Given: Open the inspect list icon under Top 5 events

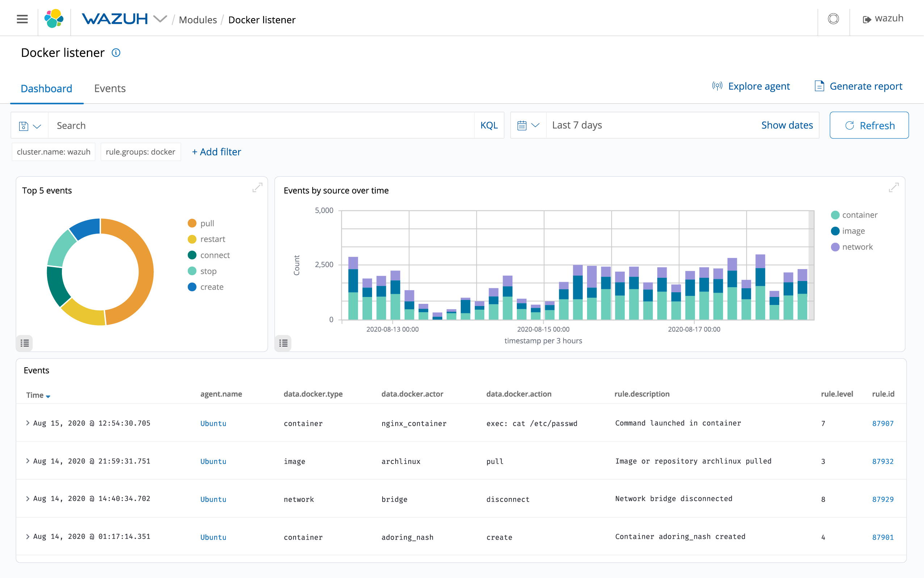Looking at the screenshot, I should [x=24, y=343].
